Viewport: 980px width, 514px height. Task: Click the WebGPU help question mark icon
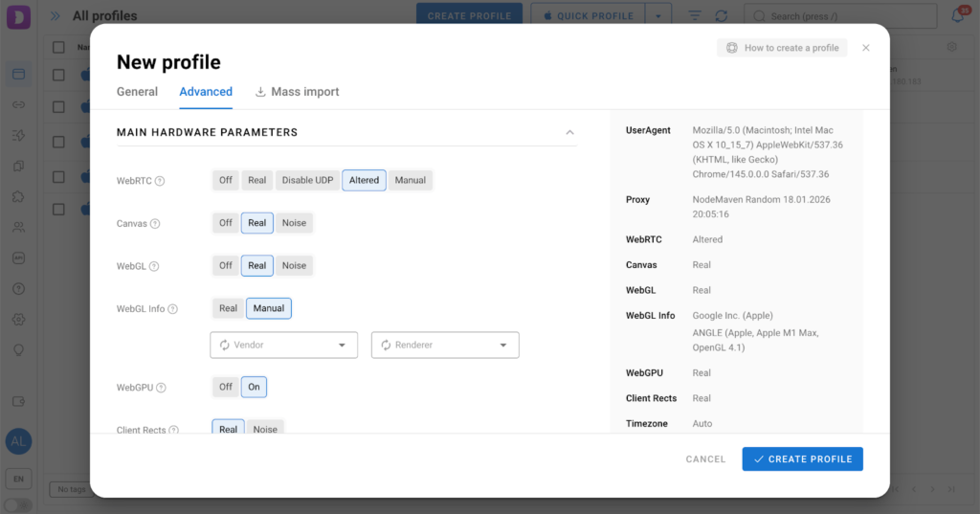point(161,388)
